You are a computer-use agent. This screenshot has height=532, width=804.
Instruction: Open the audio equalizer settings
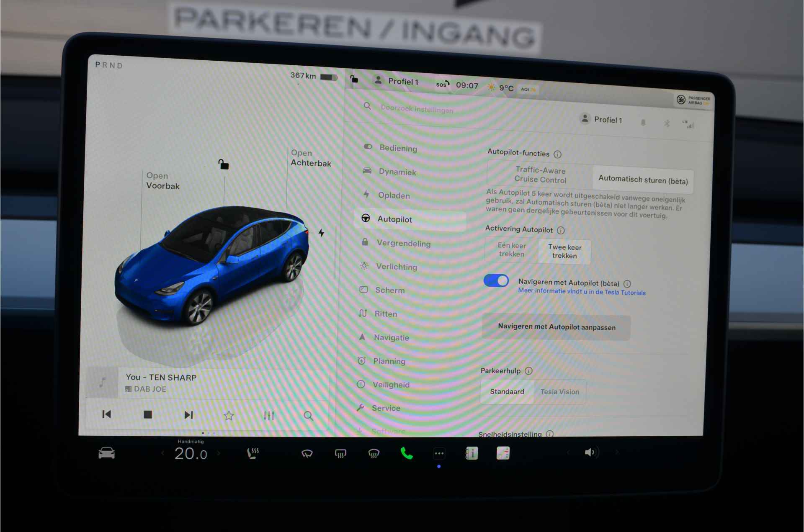[x=269, y=416]
